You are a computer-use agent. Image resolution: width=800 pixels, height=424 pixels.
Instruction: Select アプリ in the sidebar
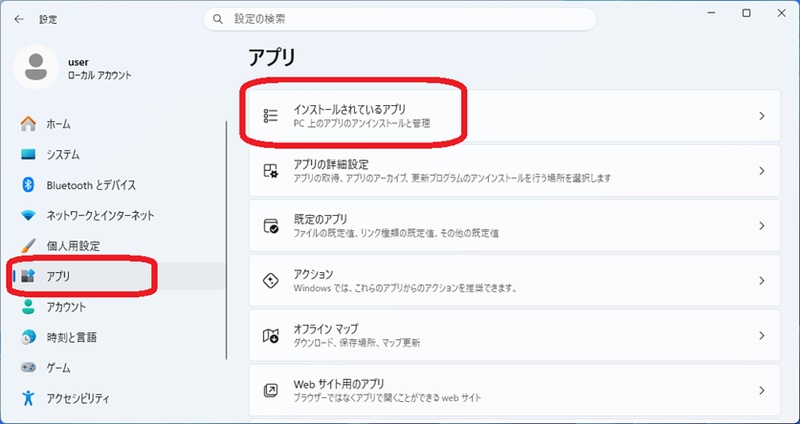117,276
